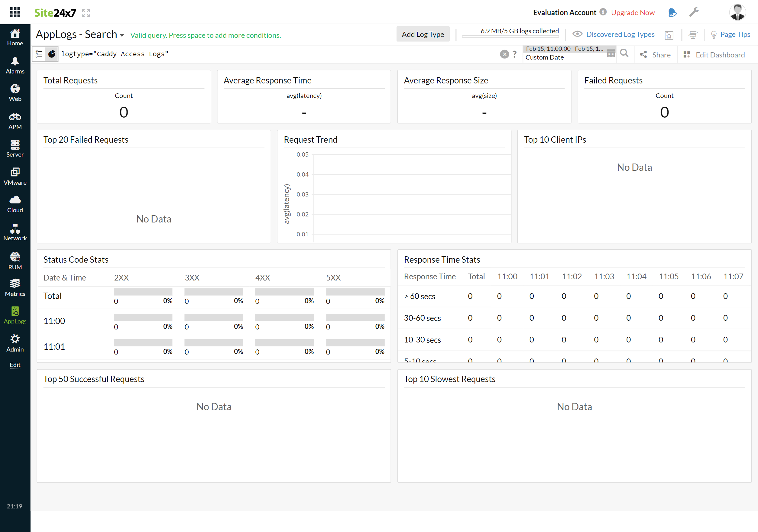The image size is (758, 532).
Task: Click the search magnifier beside the date range
Action: point(624,53)
